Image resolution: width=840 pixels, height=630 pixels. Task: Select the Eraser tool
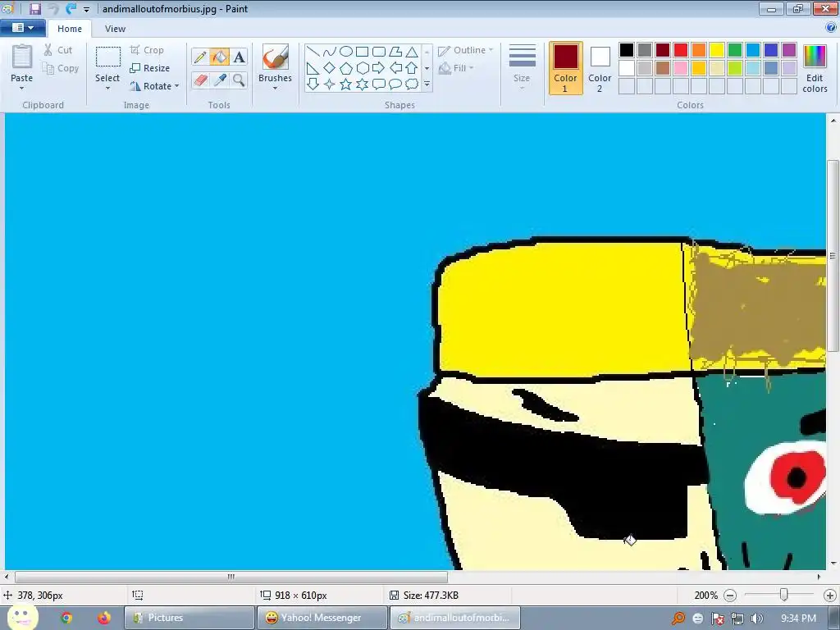coord(200,80)
